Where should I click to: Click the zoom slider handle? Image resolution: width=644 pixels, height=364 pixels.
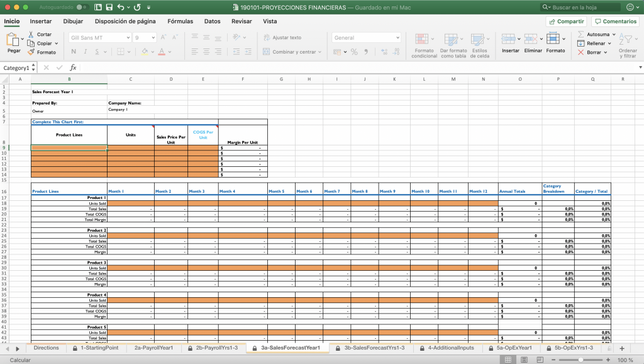point(580,360)
